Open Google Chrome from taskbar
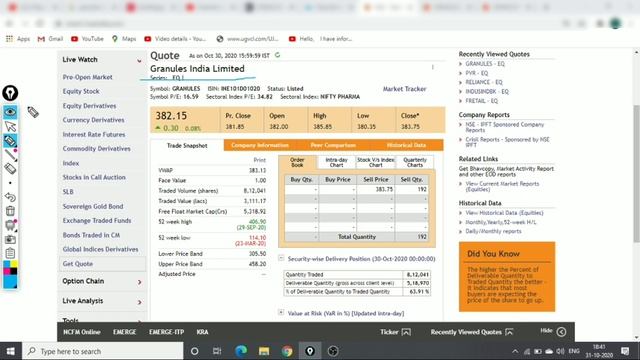The image size is (640, 360). (x=287, y=351)
